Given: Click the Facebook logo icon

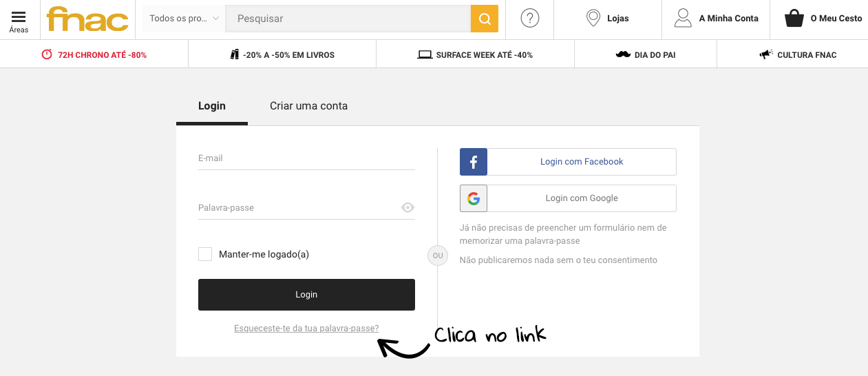Looking at the screenshot, I should [474, 162].
